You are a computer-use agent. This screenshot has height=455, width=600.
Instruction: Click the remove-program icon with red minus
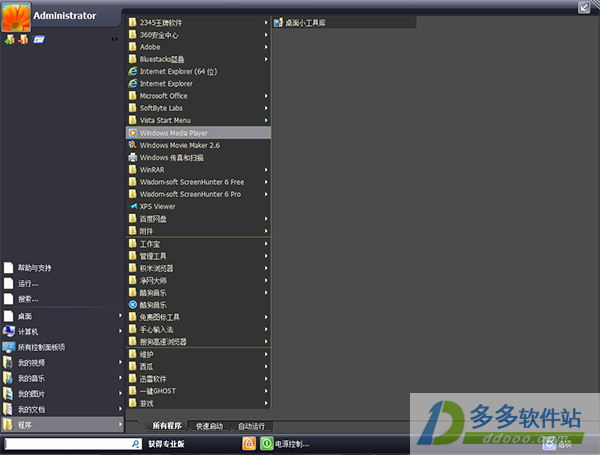point(23,39)
